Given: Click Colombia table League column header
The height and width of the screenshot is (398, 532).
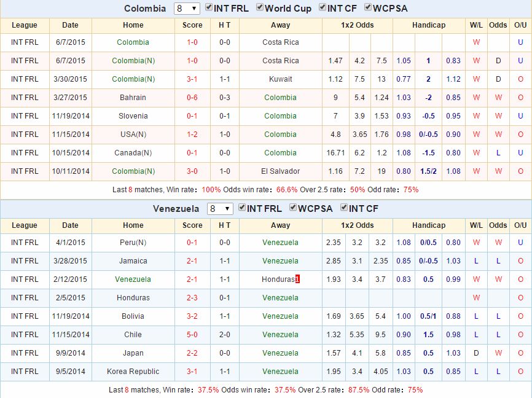Looking at the screenshot, I should [25, 25].
